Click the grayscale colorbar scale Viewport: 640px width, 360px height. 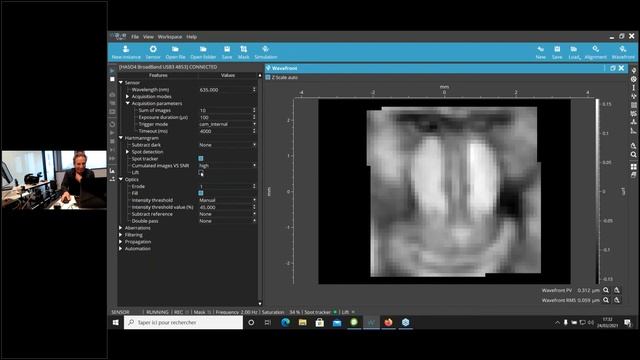(598, 191)
